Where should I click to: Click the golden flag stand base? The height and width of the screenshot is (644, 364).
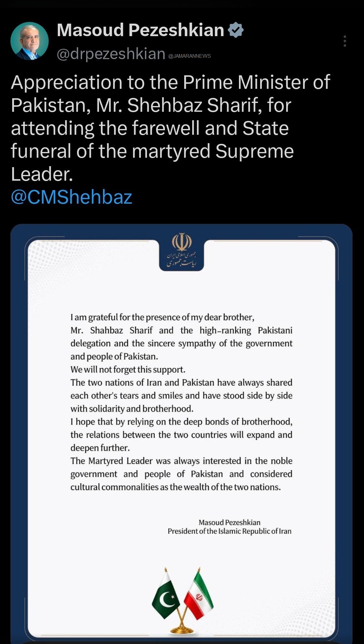click(182, 630)
